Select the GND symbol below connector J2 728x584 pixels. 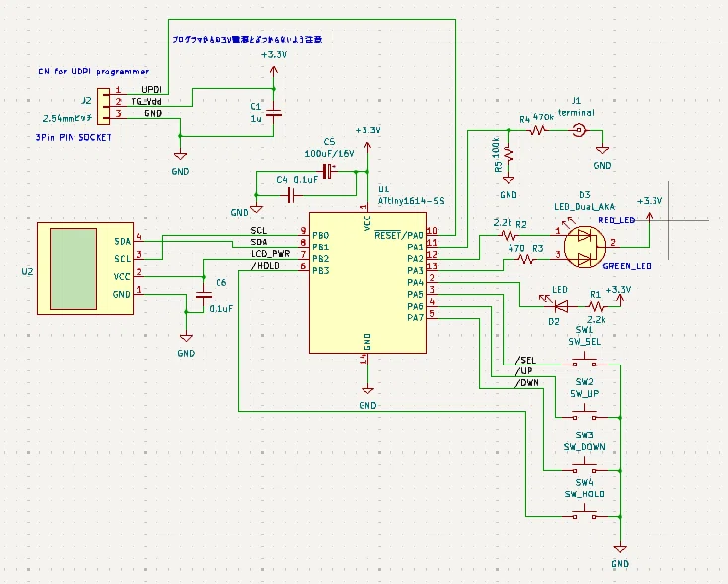(x=180, y=157)
